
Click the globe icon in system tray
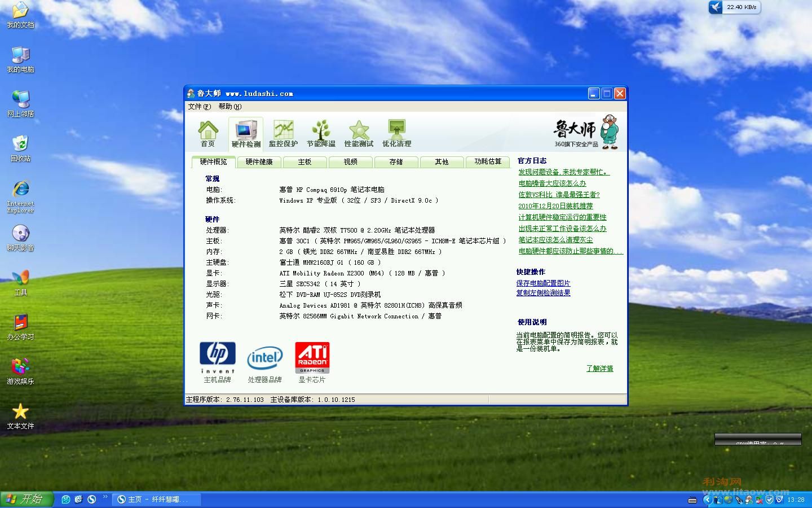(x=729, y=500)
